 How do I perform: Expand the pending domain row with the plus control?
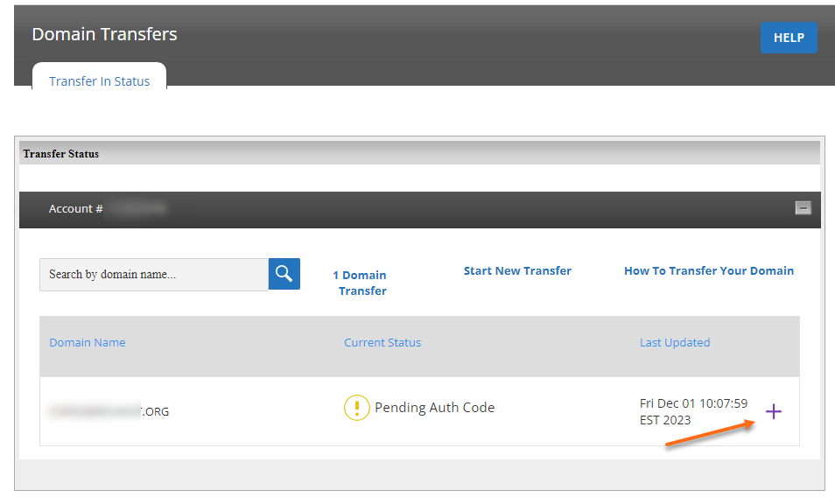click(774, 410)
